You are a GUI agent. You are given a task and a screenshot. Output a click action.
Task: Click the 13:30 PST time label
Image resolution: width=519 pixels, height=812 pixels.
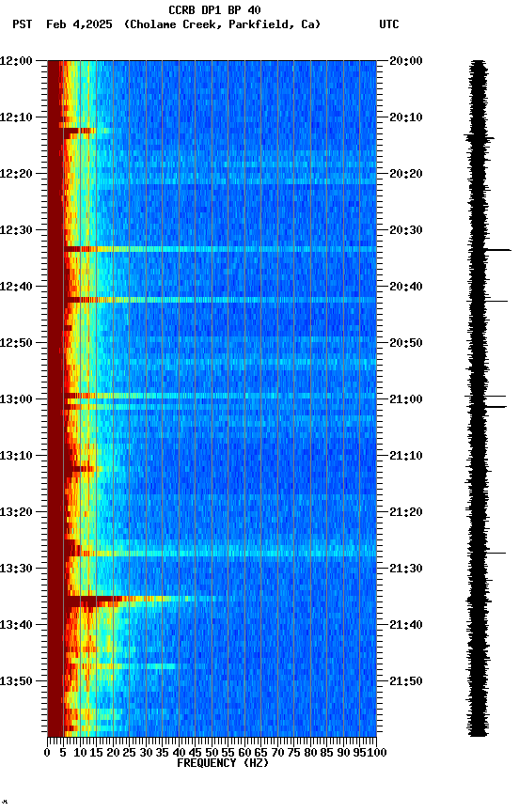16,569
